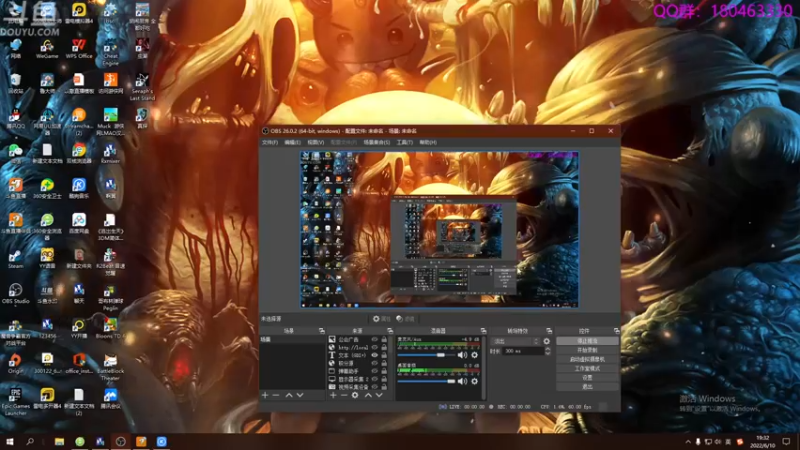The image size is (800, 450).
Task: Pop out the 混音器 dock panel
Action: 483,331
